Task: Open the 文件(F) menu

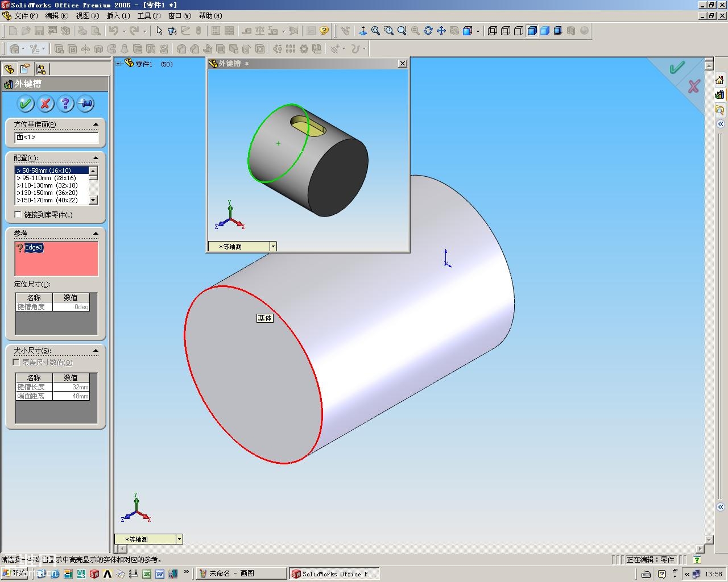Action: [26, 16]
